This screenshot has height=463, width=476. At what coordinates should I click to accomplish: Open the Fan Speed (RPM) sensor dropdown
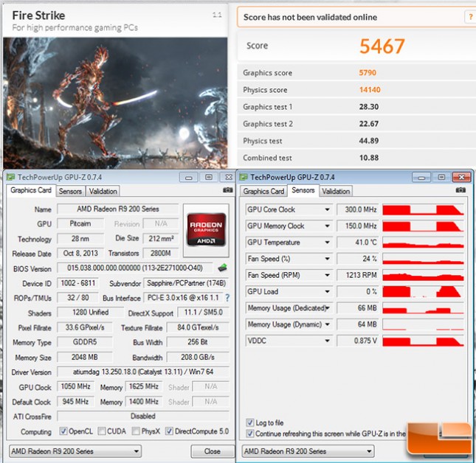coord(327,275)
